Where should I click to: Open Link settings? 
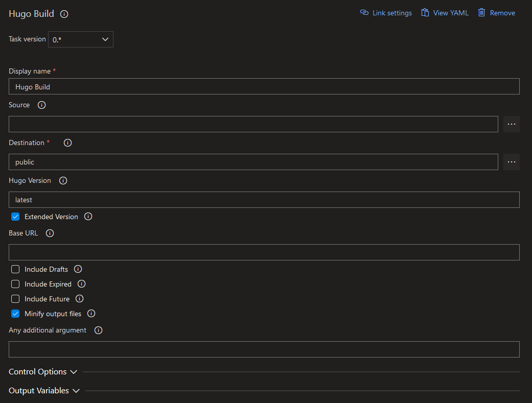click(x=386, y=13)
